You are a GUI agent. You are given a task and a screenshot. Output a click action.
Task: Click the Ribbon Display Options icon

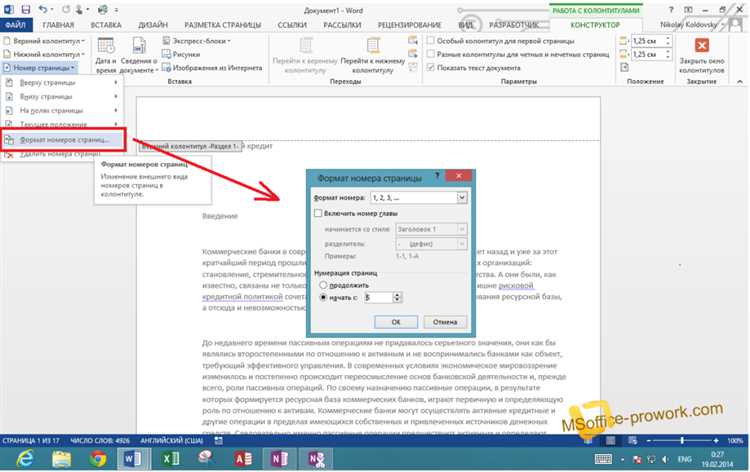pos(688,10)
